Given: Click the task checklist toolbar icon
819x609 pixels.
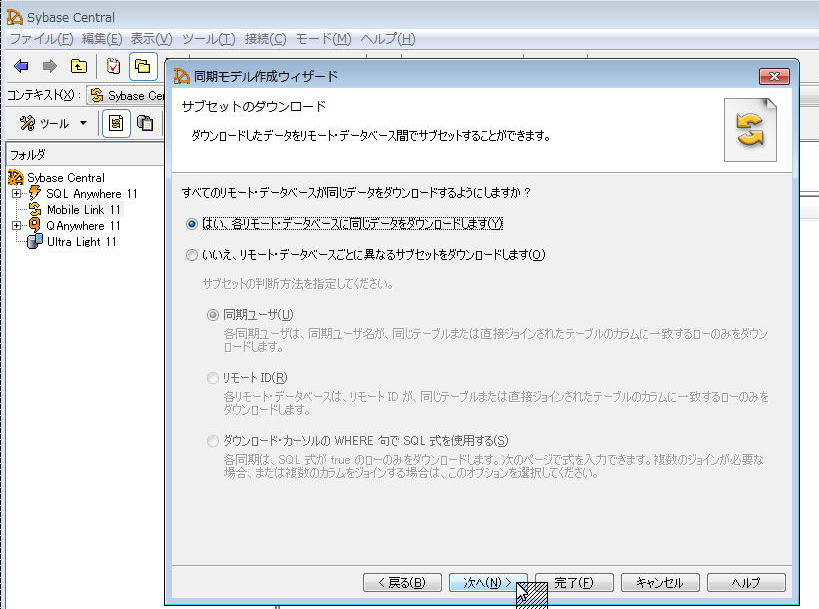Looking at the screenshot, I should coord(113,67).
